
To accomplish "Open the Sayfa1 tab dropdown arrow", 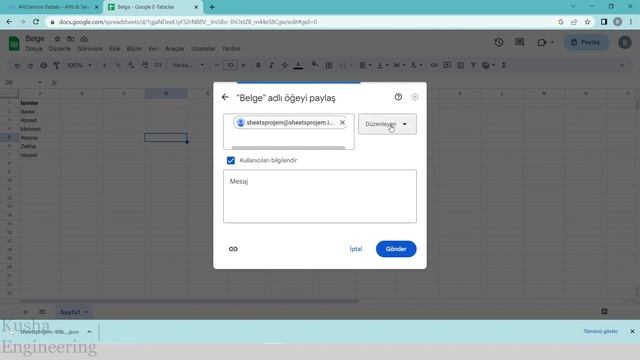I will coord(86,312).
